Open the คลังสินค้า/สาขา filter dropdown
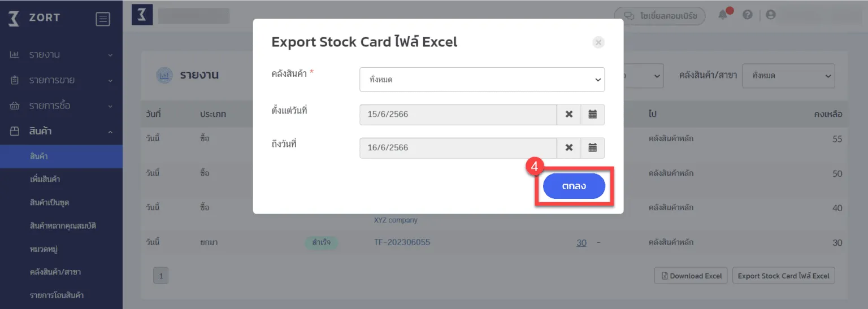Screen dimensions: 868x309 (x=788, y=76)
